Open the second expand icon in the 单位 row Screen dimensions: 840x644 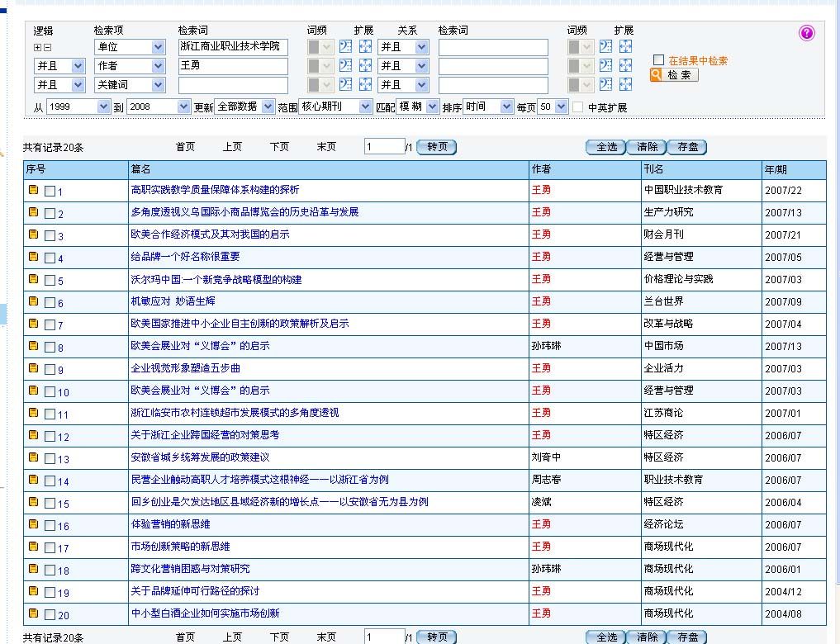(365, 46)
